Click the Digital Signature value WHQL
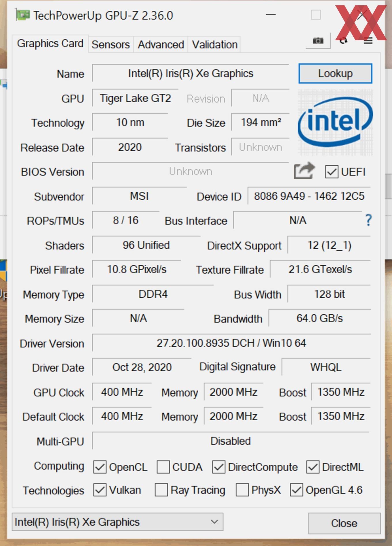Image resolution: width=392 pixels, height=546 pixels. coord(326,367)
